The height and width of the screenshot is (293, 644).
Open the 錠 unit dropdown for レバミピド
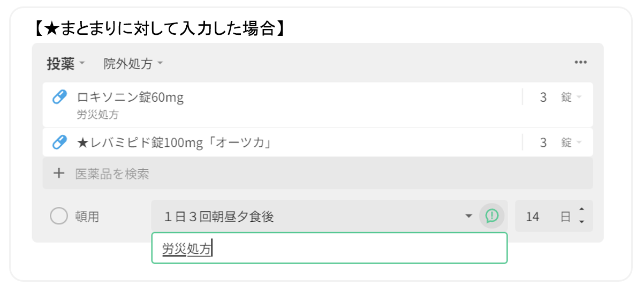[571, 143]
